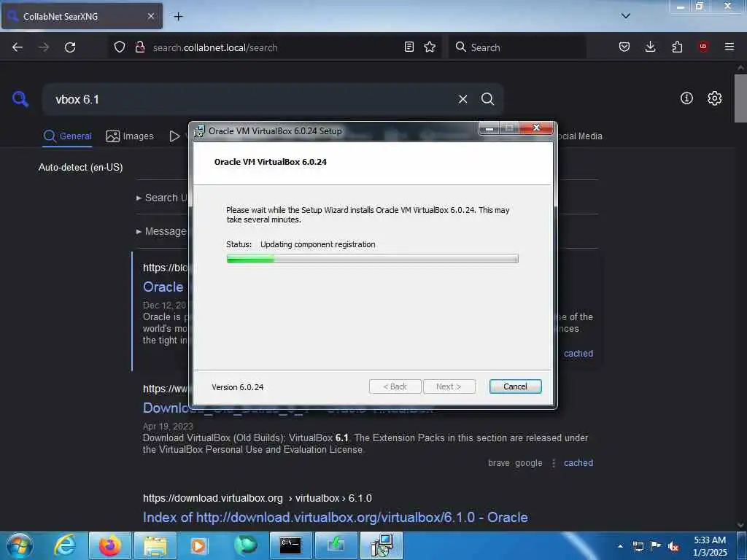This screenshot has width=747, height=560.
Task: Open the list all tabs dropdown
Action: click(626, 16)
